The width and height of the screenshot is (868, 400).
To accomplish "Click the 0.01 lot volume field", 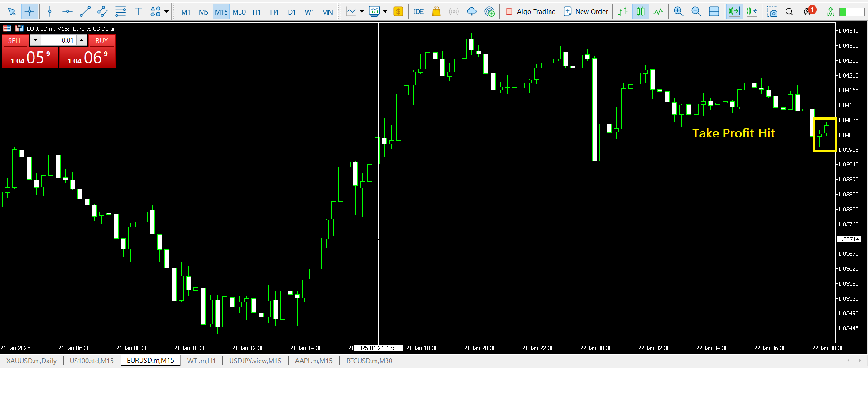I will pos(59,40).
